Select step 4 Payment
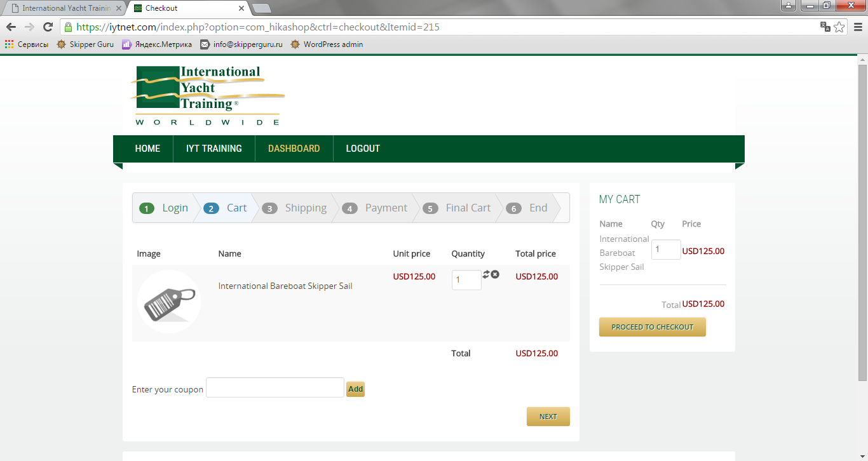This screenshot has height=461, width=868. click(375, 208)
